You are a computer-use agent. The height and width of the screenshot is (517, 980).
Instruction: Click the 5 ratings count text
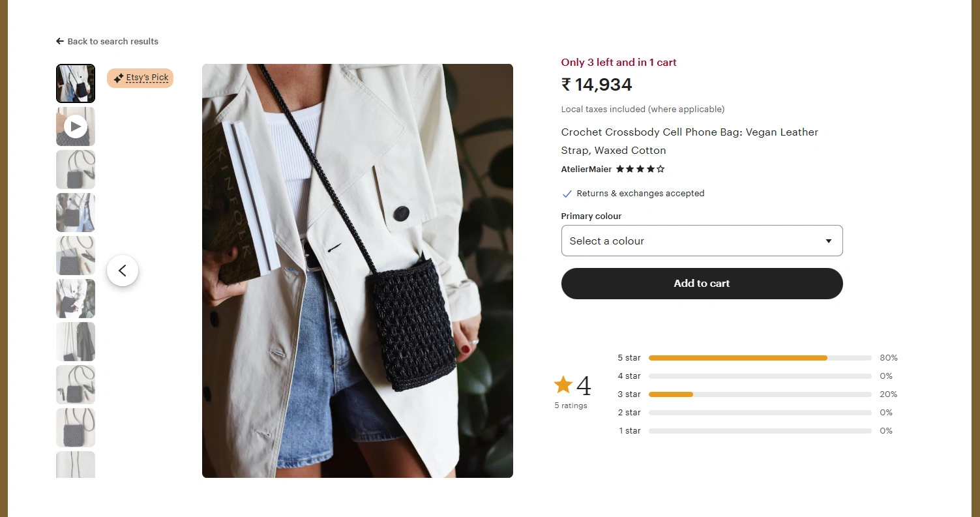pos(571,406)
